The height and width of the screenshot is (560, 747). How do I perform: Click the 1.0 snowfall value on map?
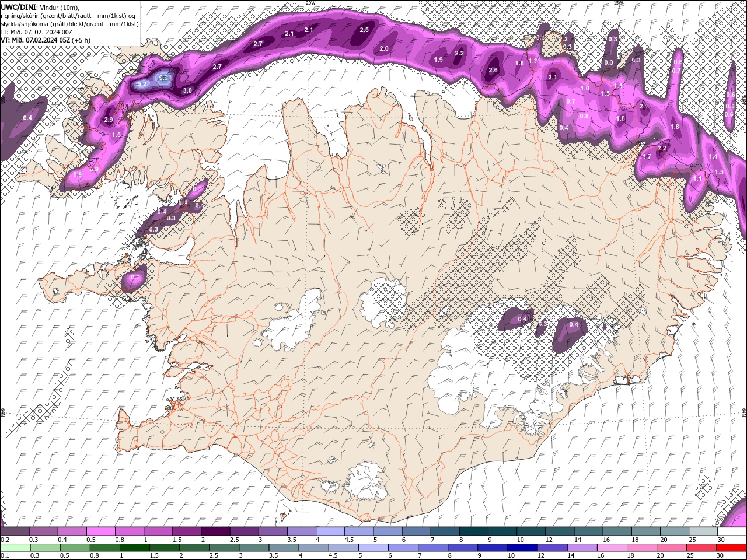(585, 88)
